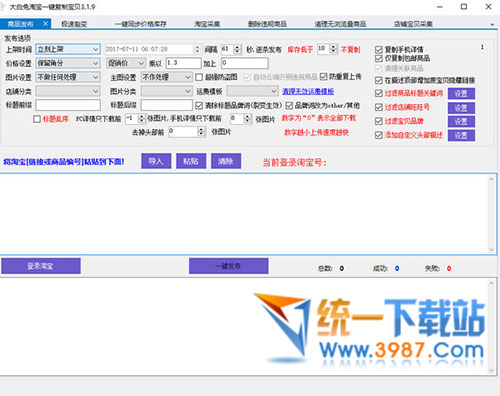Click the 库存低于 spinner arrows

coord(333,49)
